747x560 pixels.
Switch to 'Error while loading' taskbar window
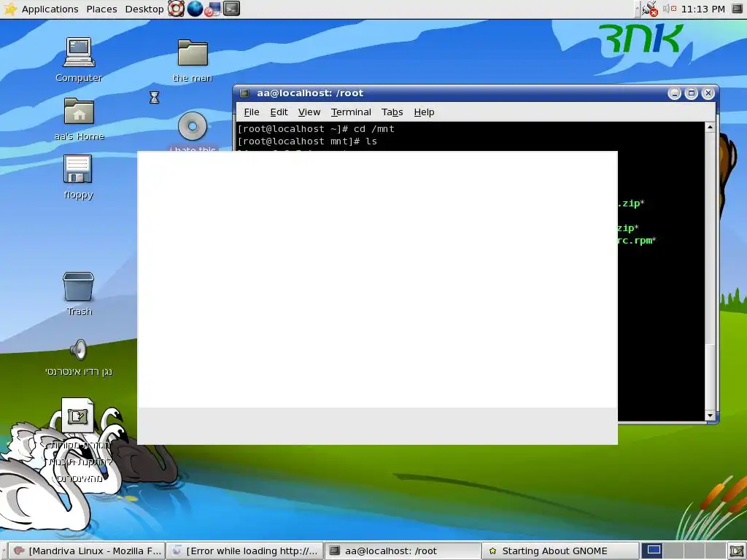245,551
